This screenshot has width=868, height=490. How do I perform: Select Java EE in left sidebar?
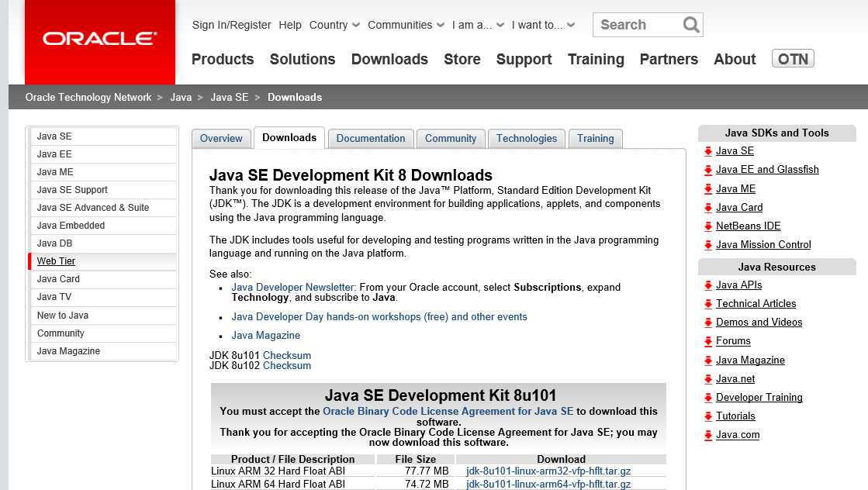coord(103,154)
